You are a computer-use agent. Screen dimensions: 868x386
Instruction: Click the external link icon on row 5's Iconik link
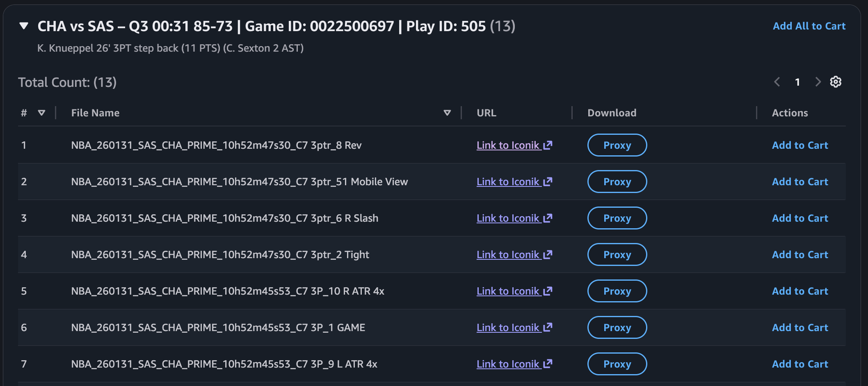click(x=548, y=291)
